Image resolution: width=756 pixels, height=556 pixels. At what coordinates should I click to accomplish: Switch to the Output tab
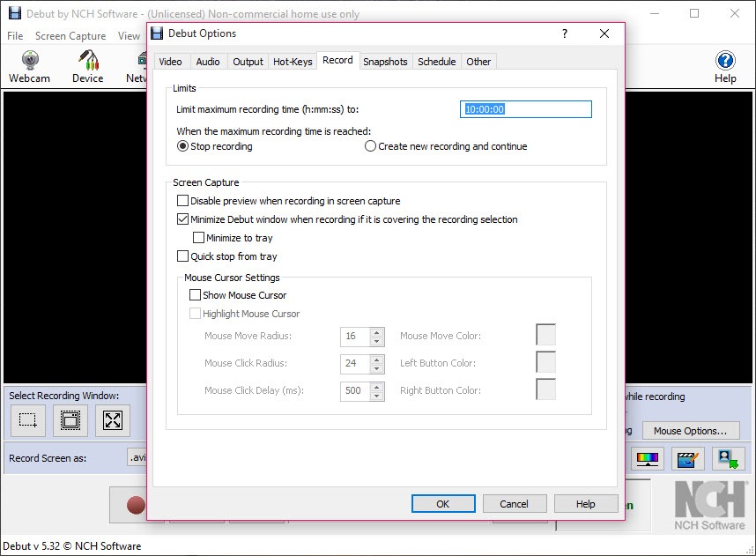coord(248,62)
